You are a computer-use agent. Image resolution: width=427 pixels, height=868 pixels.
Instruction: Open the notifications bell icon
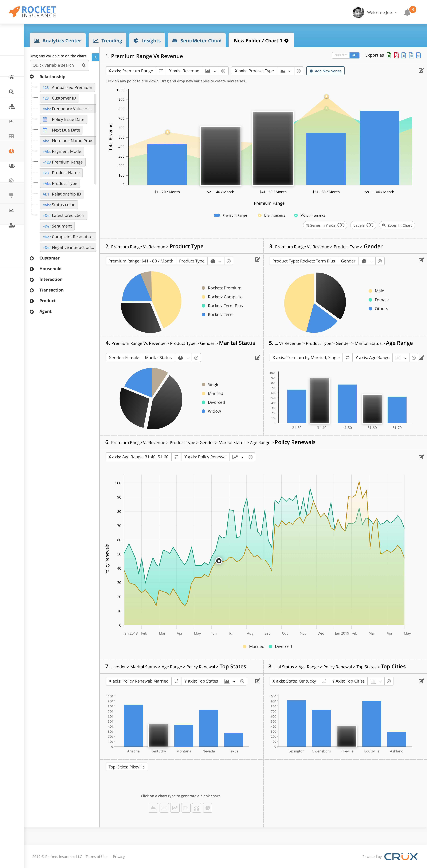pos(407,13)
